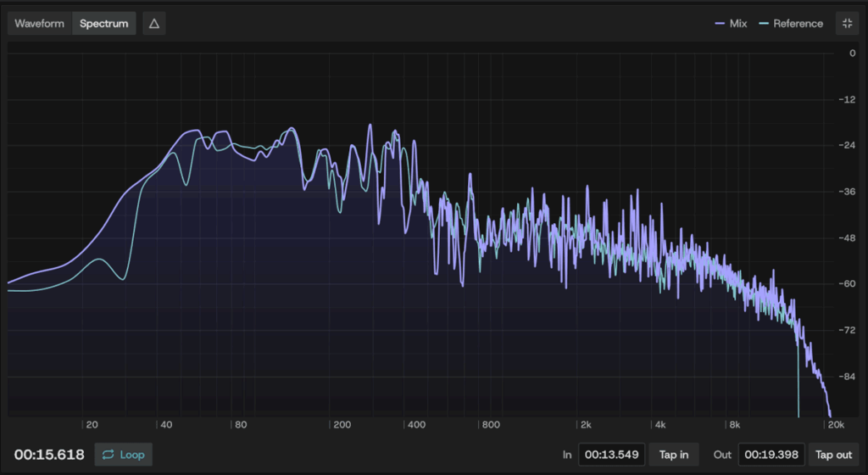This screenshot has height=475, width=868.
Task: Toggle the Mix curve legend
Action: (731, 23)
